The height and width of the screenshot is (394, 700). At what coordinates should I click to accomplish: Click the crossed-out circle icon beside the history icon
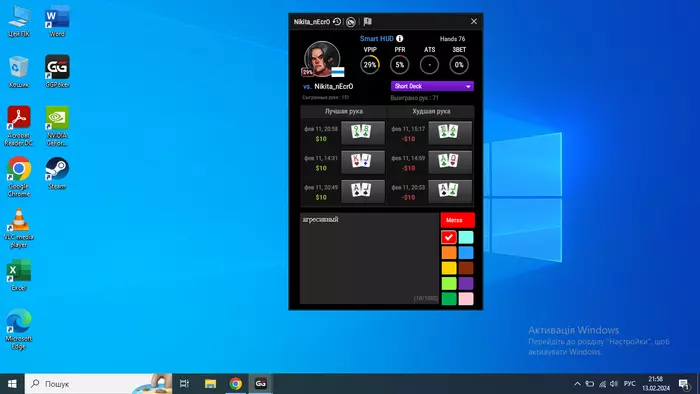tap(351, 21)
